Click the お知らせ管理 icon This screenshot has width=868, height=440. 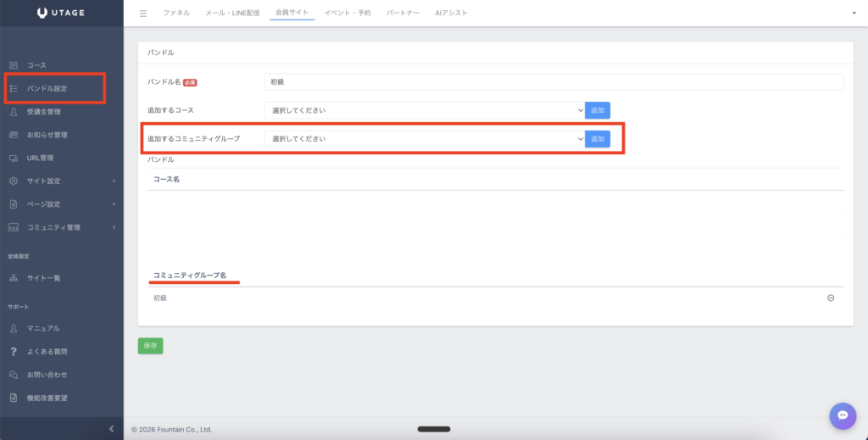tap(14, 135)
